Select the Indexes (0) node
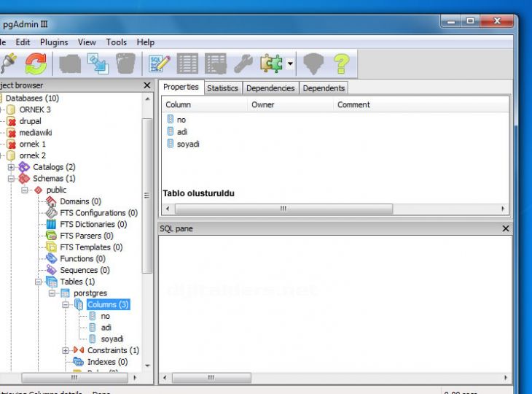 click(x=108, y=362)
